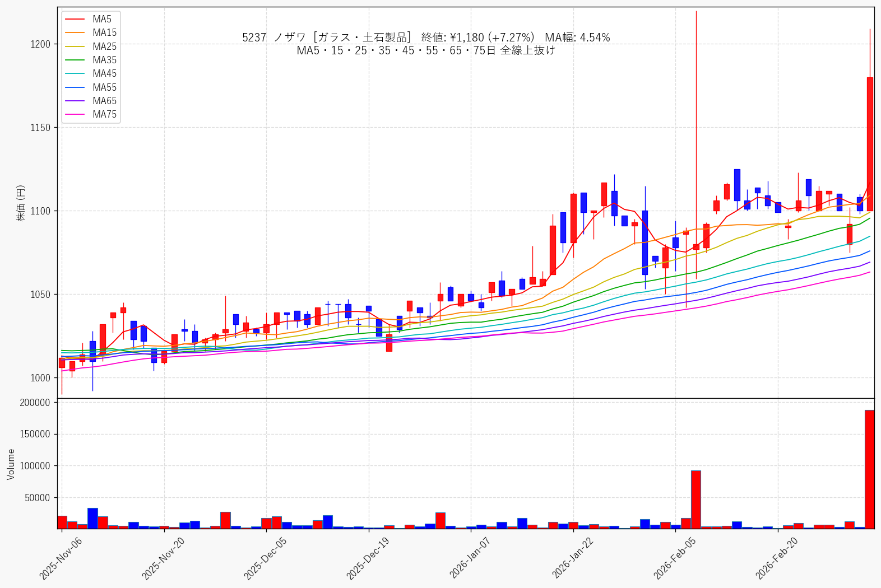Click the 1100 price axis label

[x=40, y=211]
